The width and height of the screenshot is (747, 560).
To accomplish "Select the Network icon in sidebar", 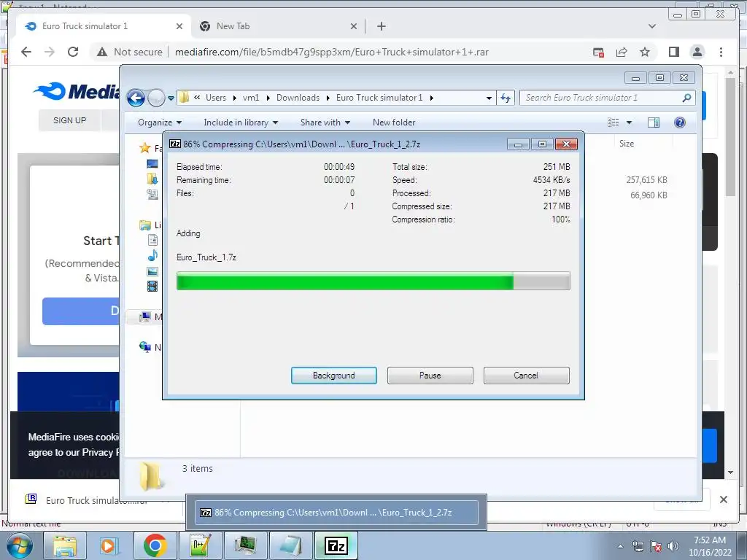I will (x=145, y=346).
